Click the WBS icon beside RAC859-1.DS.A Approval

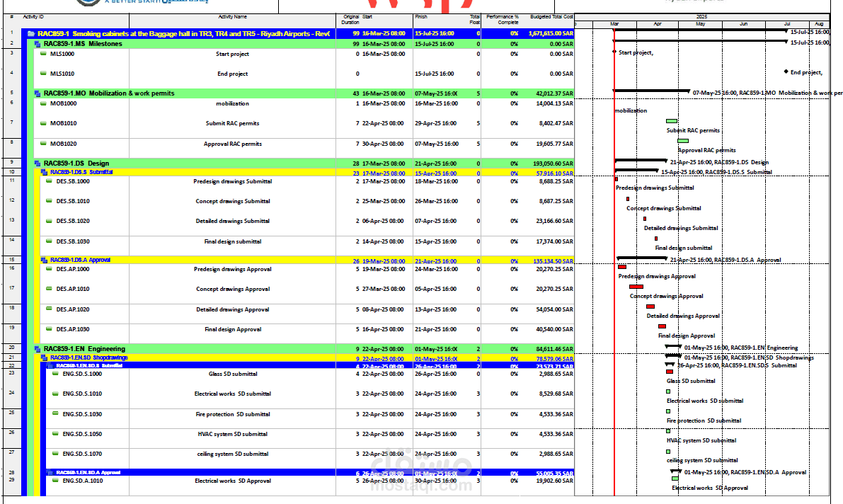click(45, 260)
